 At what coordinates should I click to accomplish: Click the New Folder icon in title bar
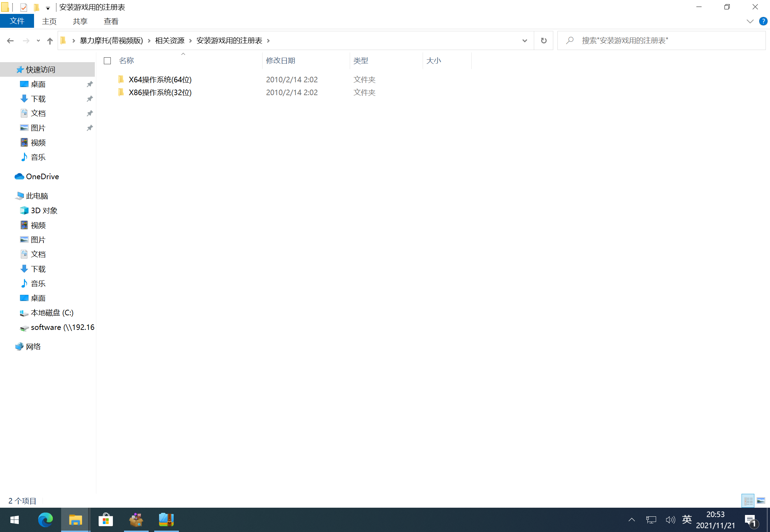coord(36,7)
